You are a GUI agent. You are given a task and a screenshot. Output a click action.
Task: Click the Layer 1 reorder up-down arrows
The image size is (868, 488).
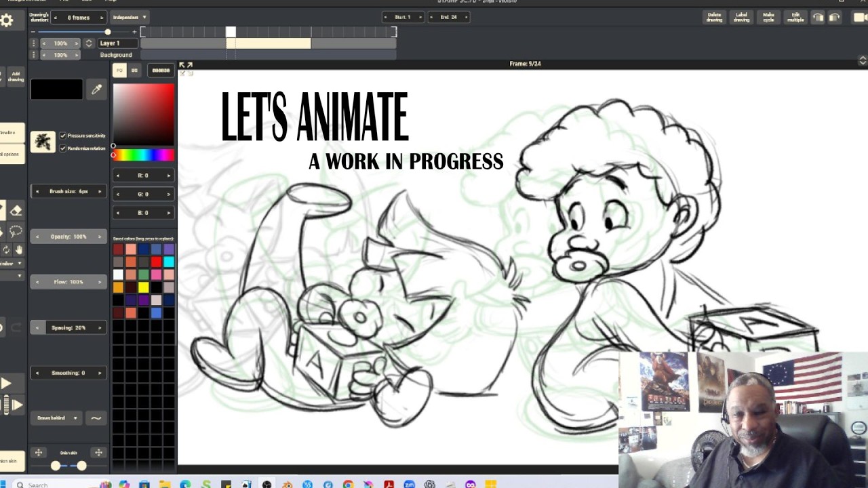(88, 43)
